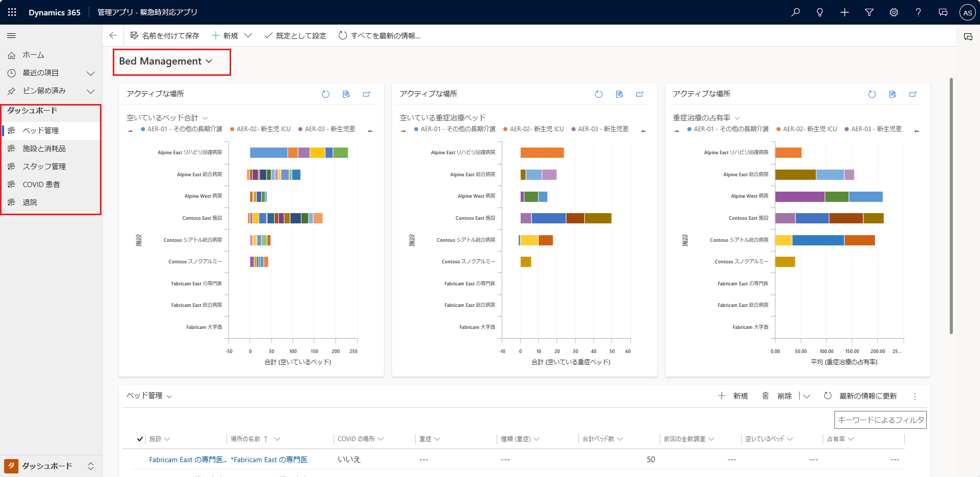Click 名前を付けて保存 in command bar
980x477 pixels.
(x=165, y=35)
